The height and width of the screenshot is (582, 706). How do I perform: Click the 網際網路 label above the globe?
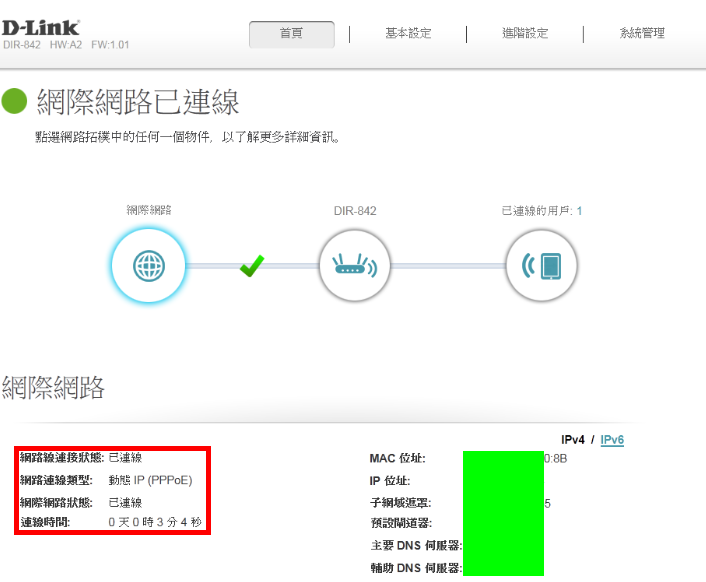[149, 211]
